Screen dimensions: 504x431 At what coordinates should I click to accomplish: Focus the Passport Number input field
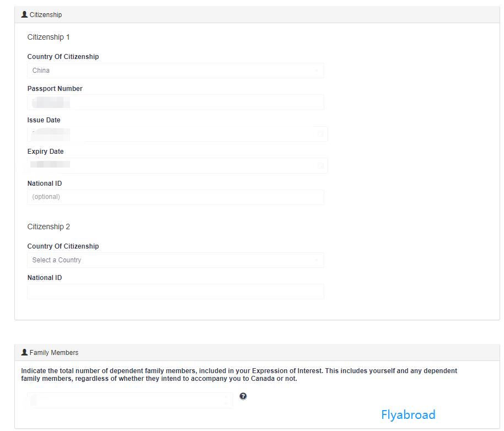[x=175, y=102]
